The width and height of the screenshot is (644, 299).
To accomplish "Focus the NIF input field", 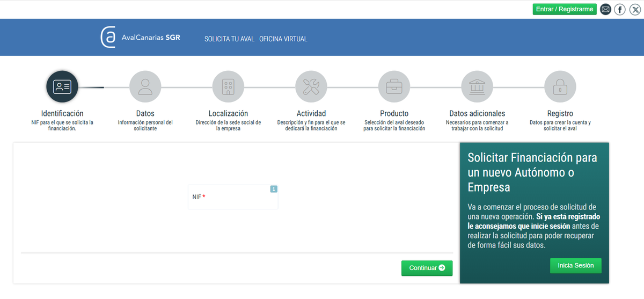I will (x=233, y=198).
